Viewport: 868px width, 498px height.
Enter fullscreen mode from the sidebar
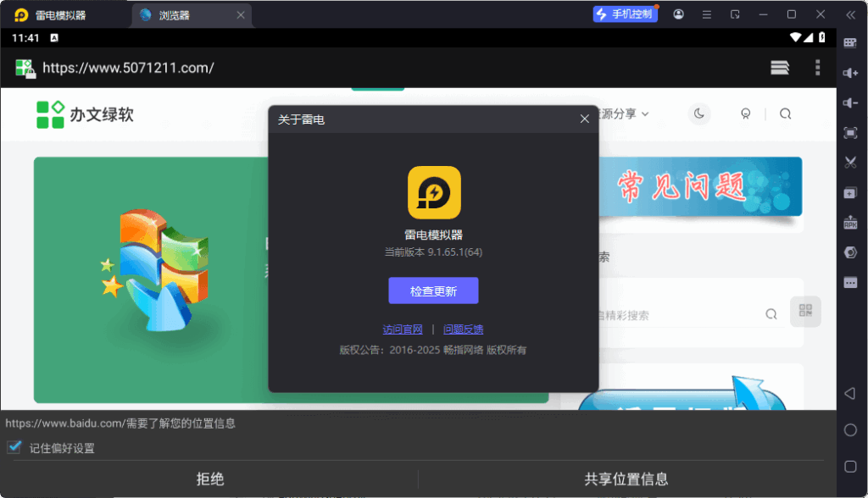click(849, 132)
